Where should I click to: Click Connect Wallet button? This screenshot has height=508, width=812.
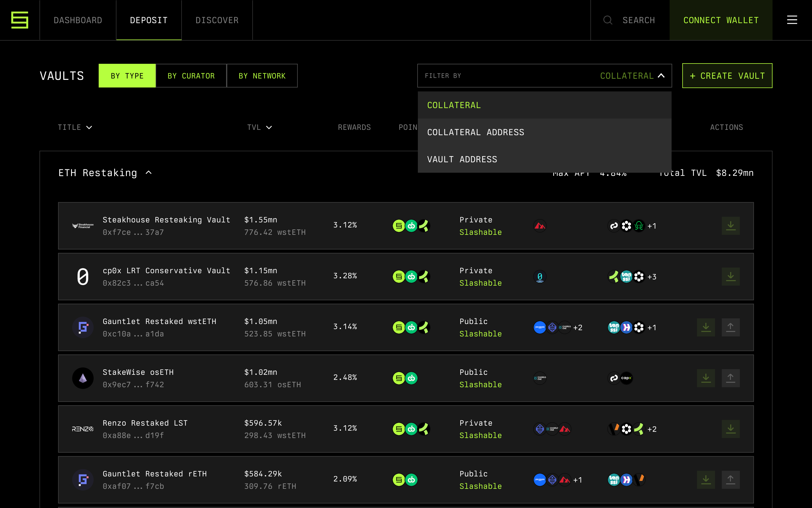[721, 20]
